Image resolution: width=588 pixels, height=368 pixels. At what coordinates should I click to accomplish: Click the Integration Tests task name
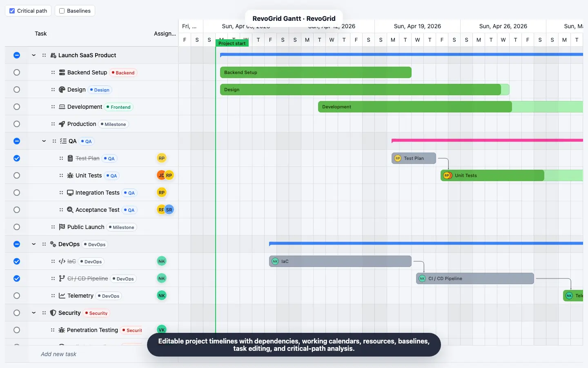pyautogui.click(x=98, y=193)
